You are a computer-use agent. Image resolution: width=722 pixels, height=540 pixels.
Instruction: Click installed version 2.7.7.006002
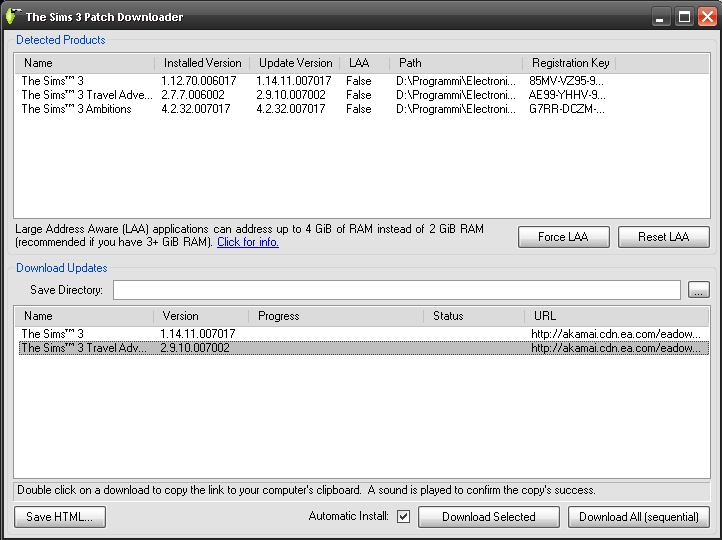[x=193, y=95]
